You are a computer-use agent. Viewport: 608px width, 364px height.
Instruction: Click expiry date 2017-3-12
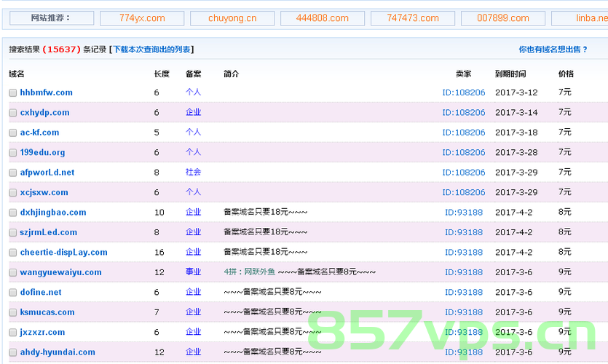point(516,92)
